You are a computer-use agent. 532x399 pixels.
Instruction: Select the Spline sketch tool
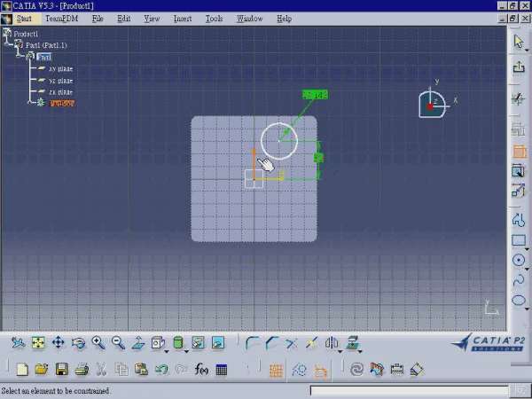(519, 280)
